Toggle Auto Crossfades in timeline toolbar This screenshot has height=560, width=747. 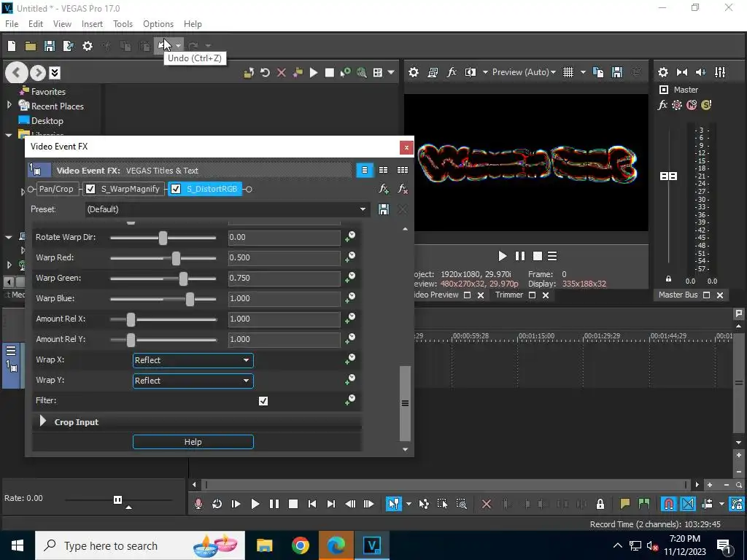pos(688,504)
